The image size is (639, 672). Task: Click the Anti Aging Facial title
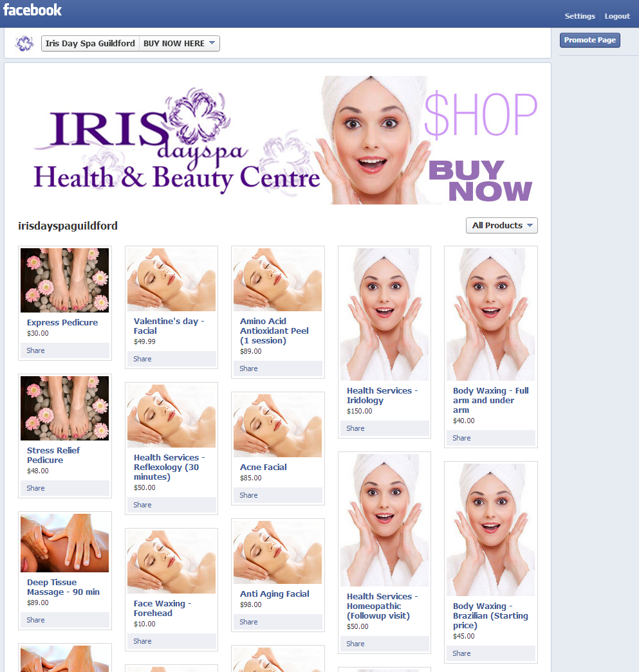pos(274,594)
